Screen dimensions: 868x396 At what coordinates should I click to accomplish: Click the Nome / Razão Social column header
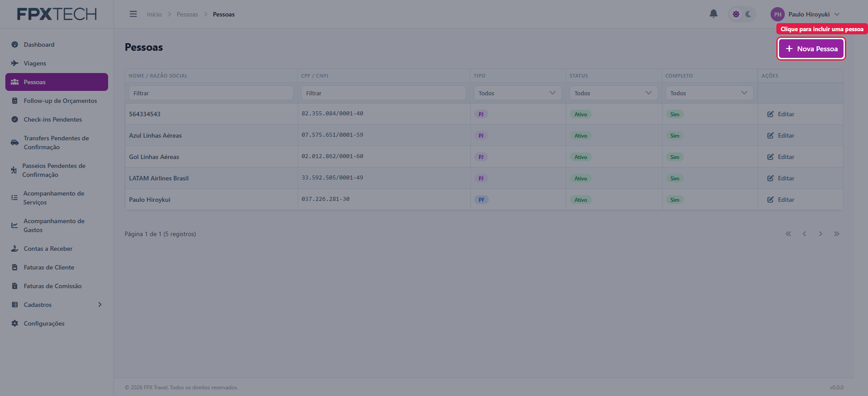pos(158,76)
